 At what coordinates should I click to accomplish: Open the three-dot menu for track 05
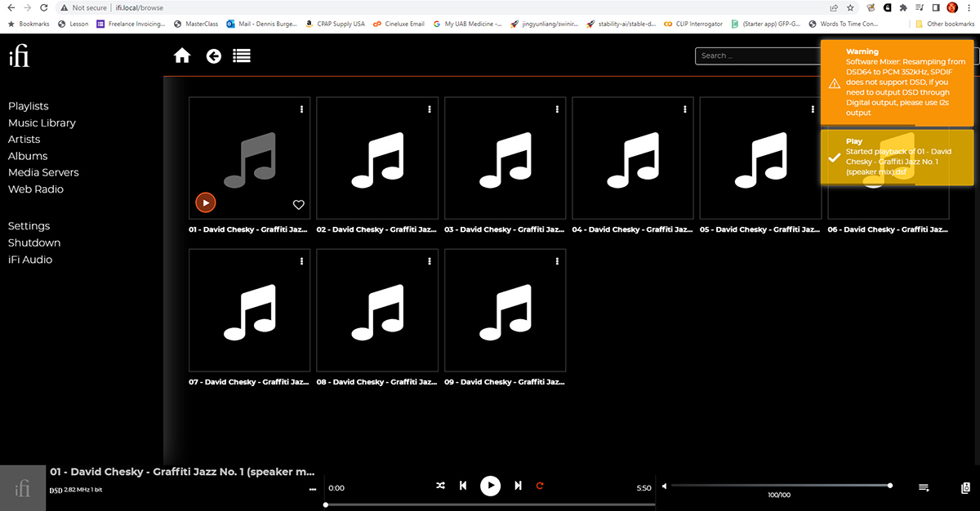click(813, 109)
